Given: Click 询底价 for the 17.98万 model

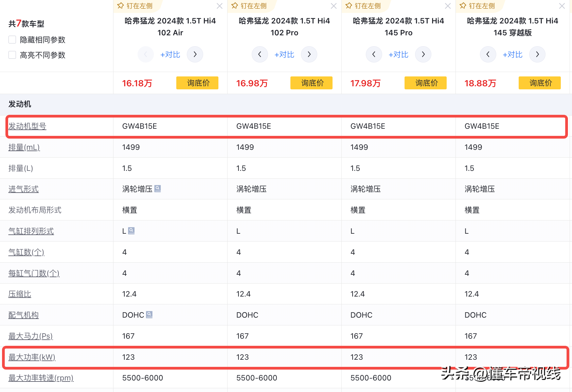Looking at the screenshot, I should click(x=426, y=83).
